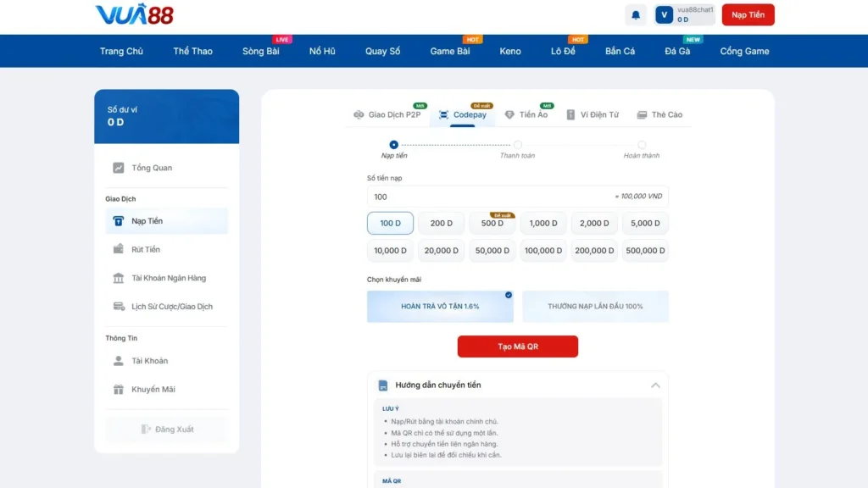Switch to the Ví Điện Tử tab

pyautogui.click(x=593, y=115)
